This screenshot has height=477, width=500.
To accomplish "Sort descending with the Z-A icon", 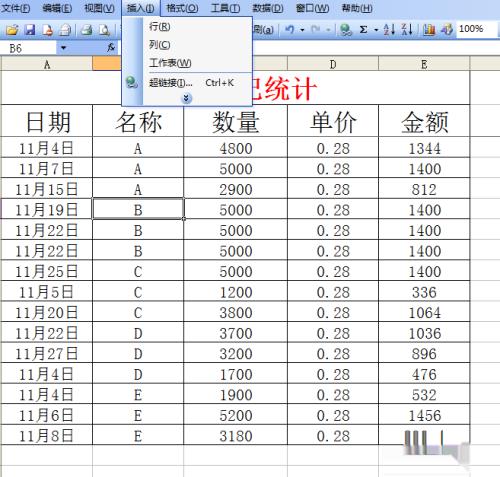I will tap(407, 30).
